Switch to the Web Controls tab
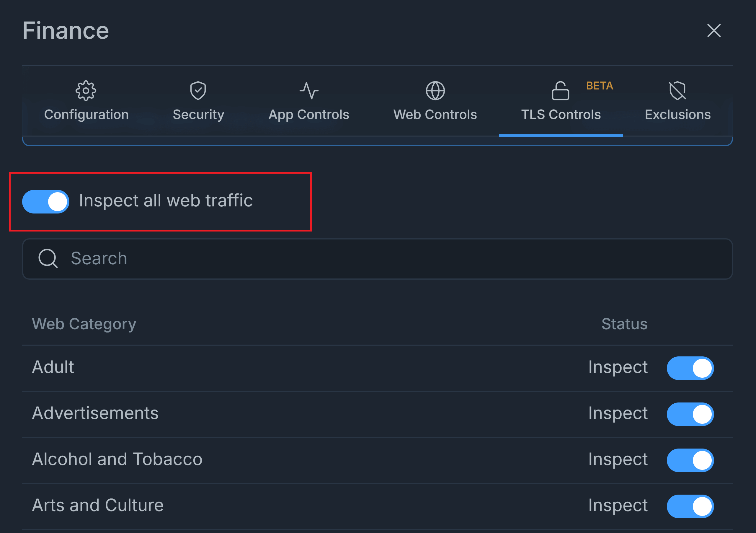This screenshot has height=533, width=756. (435, 114)
